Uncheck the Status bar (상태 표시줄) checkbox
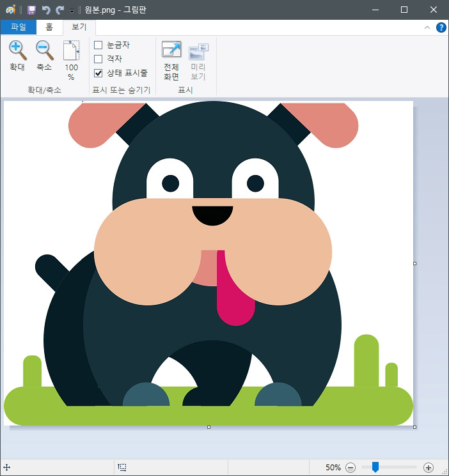 [x=98, y=73]
